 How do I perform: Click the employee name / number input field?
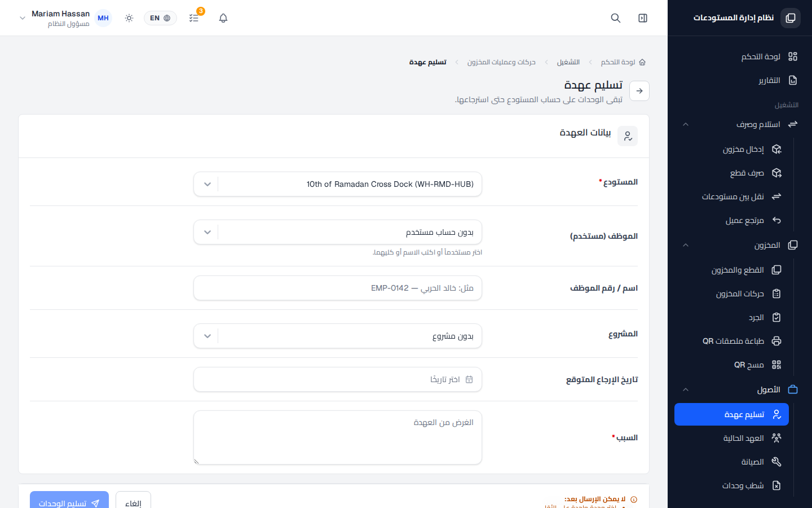coord(338,288)
